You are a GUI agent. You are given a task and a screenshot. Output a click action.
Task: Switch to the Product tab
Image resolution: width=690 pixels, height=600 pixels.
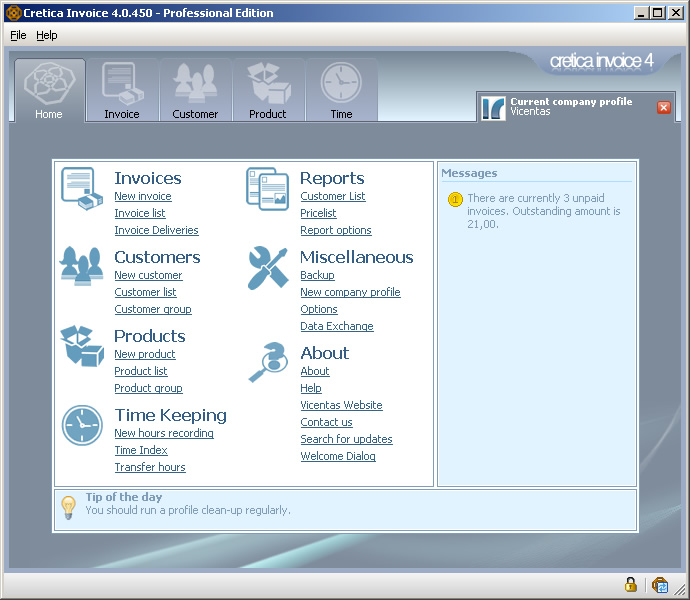[x=268, y=90]
